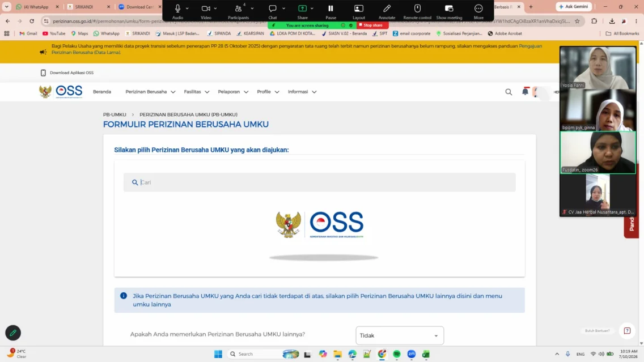Focus the Cari search field
This screenshot has width=644, height=362.
[x=319, y=182]
